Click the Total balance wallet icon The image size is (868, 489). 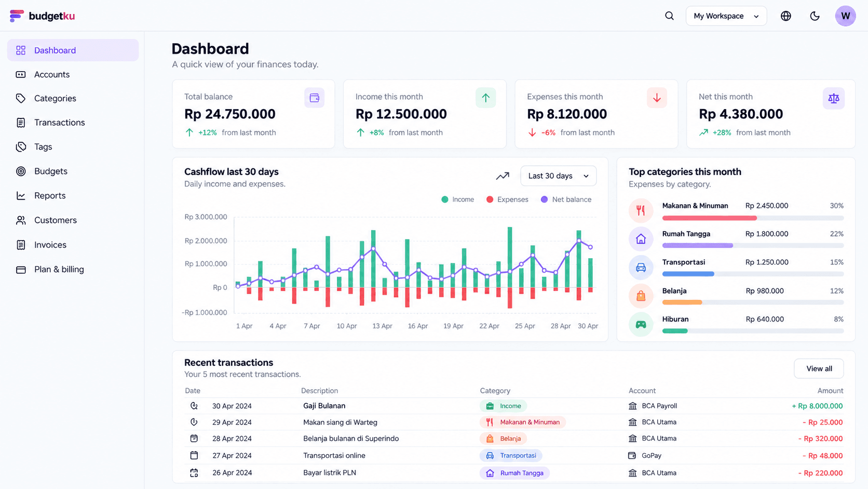pyautogui.click(x=314, y=98)
